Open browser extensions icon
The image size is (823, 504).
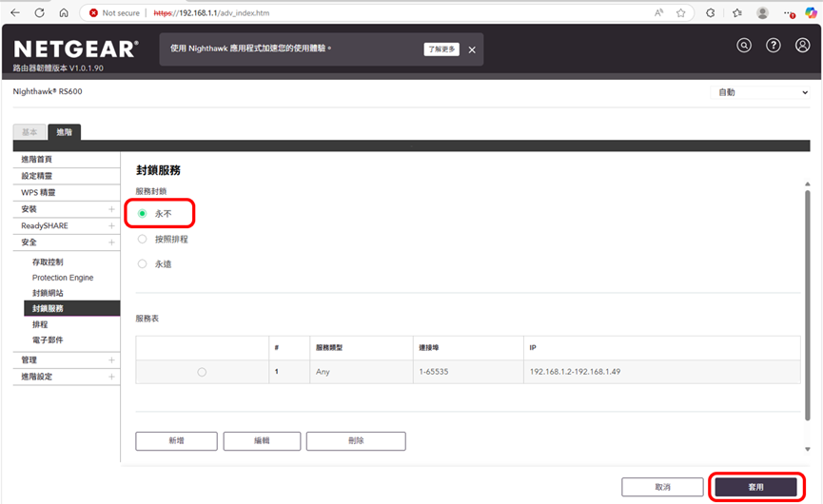[710, 12]
